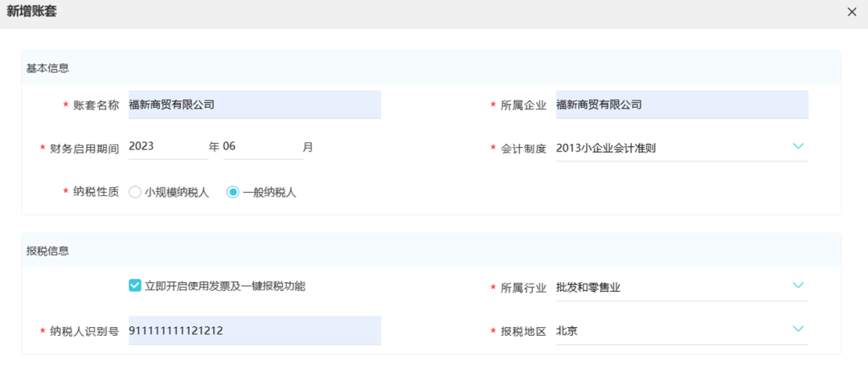This screenshot has width=868, height=372.
Task: Click the 报税信息 section header
Action: [47, 251]
